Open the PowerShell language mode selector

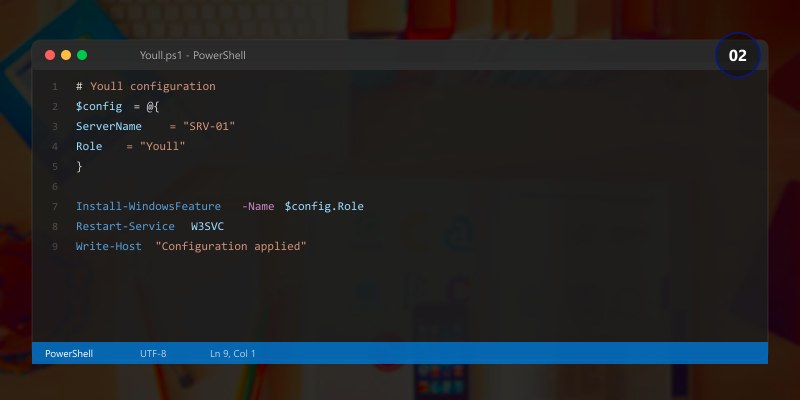tap(68, 353)
